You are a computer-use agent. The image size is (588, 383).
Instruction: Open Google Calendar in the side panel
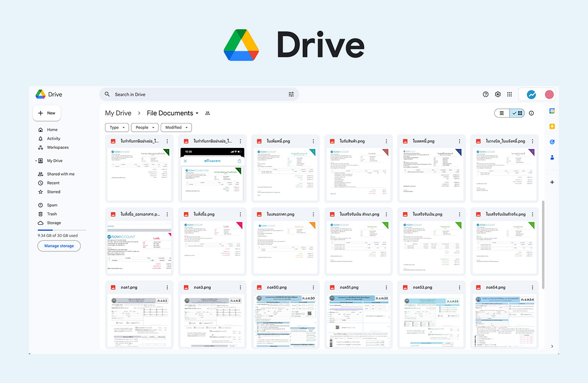pyautogui.click(x=552, y=111)
